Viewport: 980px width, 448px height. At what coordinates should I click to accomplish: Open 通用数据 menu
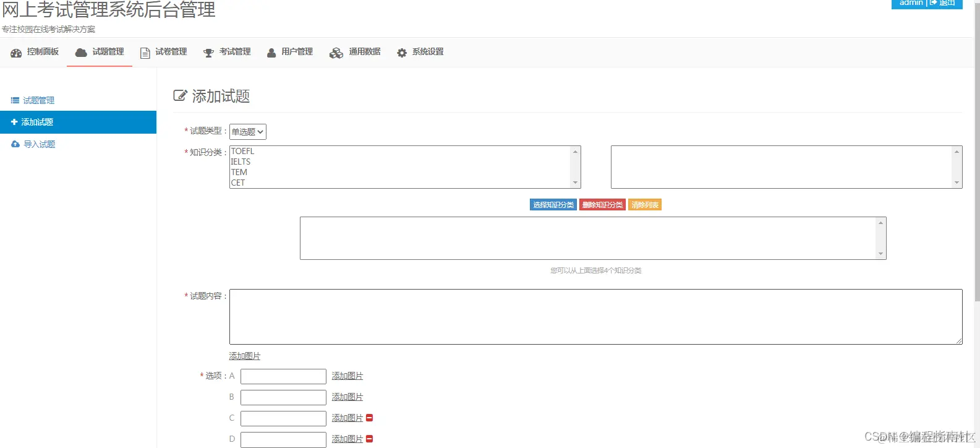[x=365, y=52]
